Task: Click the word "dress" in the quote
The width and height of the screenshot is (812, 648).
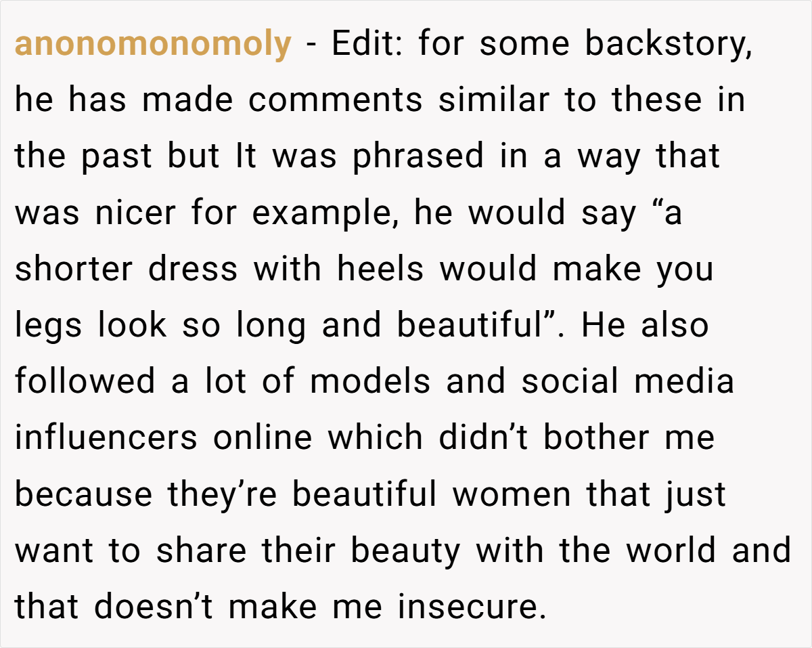Action: click(x=194, y=269)
